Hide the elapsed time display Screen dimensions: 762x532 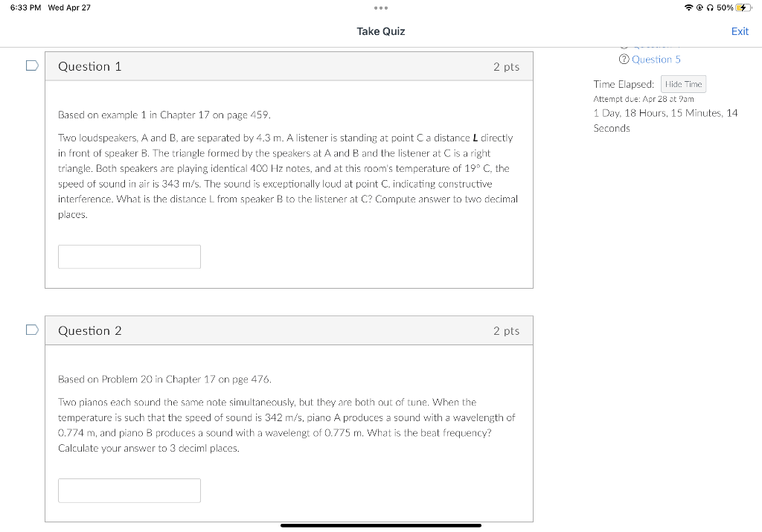pyautogui.click(x=683, y=84)
